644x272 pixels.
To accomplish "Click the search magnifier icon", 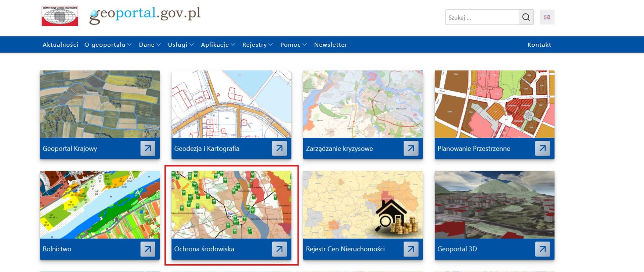I will [x=526, y=17].
